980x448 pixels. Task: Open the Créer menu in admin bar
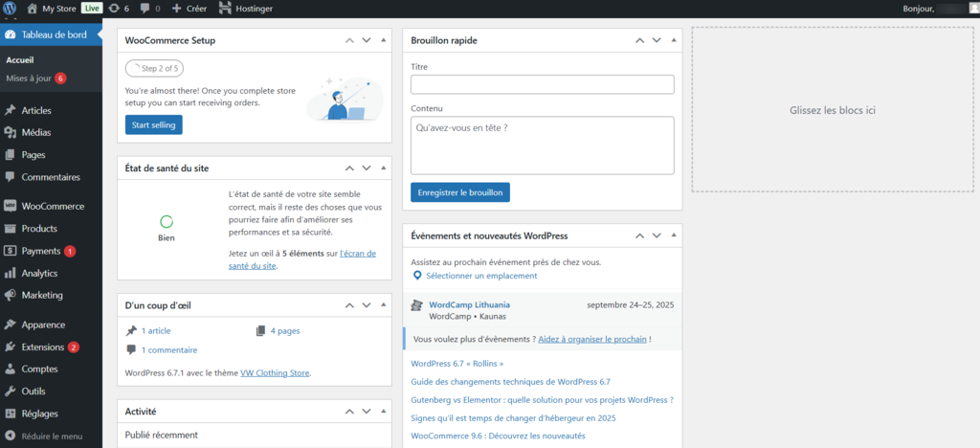pos(197,9)
